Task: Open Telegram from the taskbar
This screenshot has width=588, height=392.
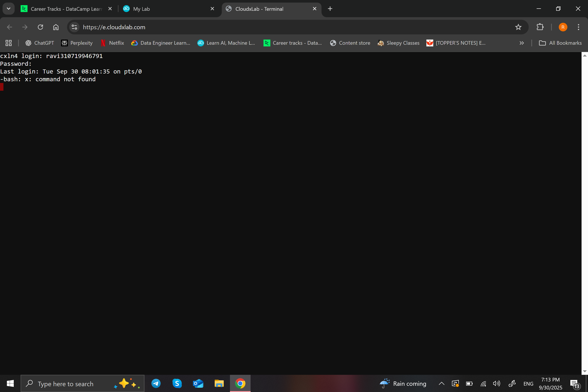Action: (x=156, y=383)
